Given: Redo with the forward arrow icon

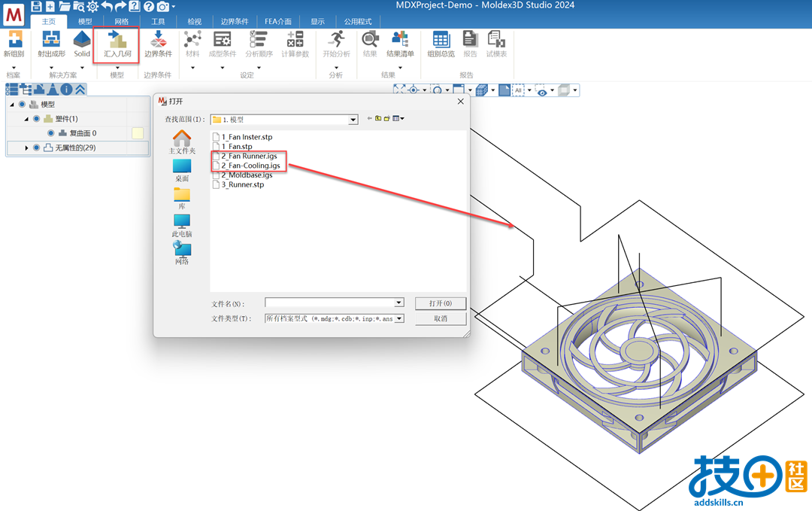Looking at the screenshot, I should point(120,6).
